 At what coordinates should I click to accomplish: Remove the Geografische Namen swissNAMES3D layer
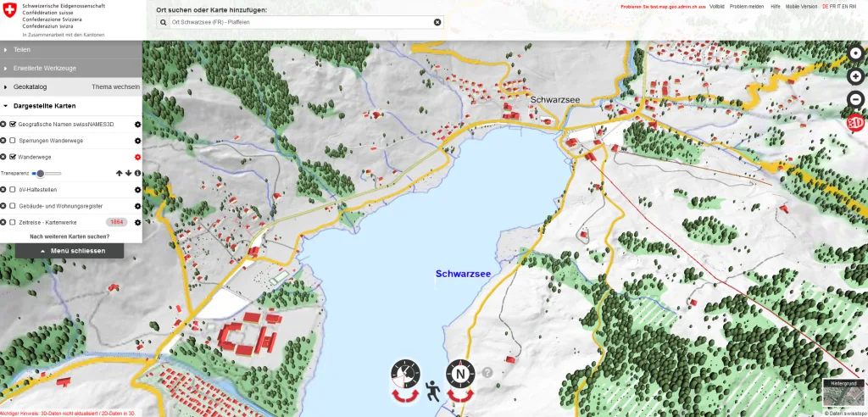coord(3,125)
